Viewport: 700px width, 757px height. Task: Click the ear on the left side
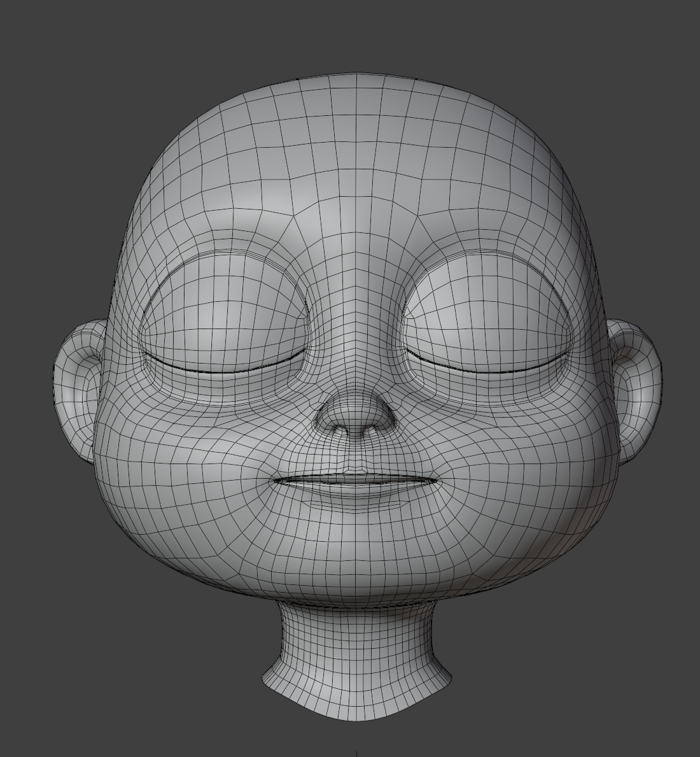pyautogui.click(x=76, y=388)
